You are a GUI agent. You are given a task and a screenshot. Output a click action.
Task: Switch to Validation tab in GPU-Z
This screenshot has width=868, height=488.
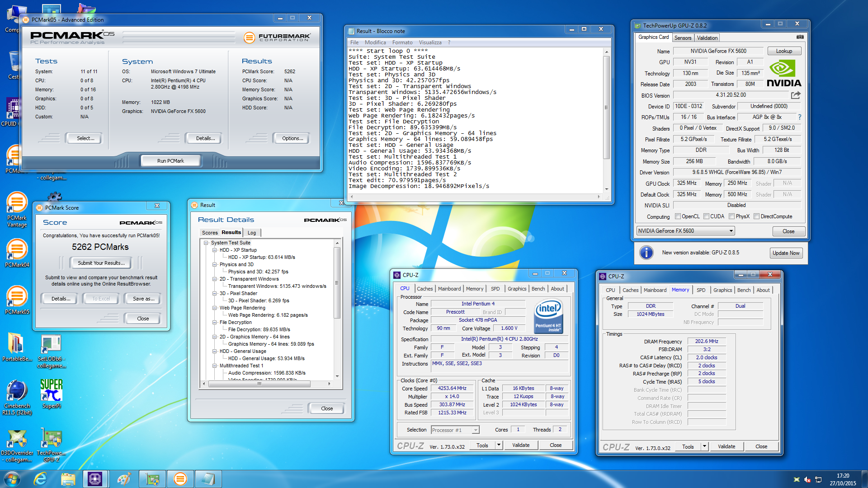(x=707, y=38)
